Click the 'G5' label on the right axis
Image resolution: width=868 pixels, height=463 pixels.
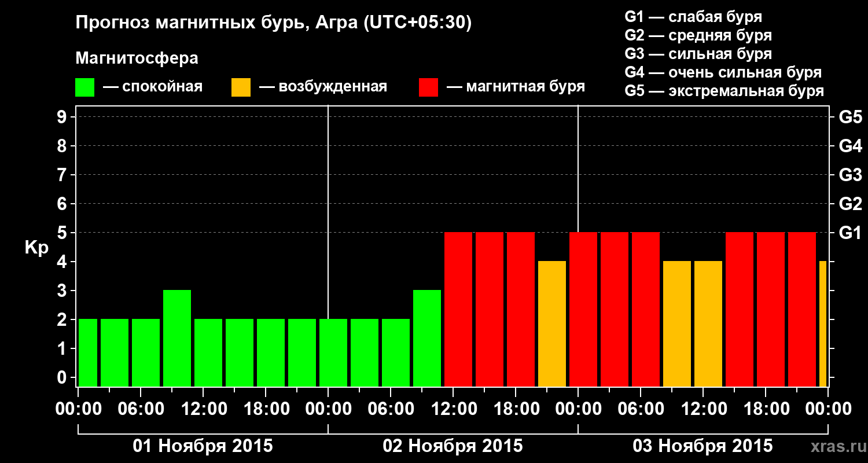pyautogui.click(x=850, y=117)
